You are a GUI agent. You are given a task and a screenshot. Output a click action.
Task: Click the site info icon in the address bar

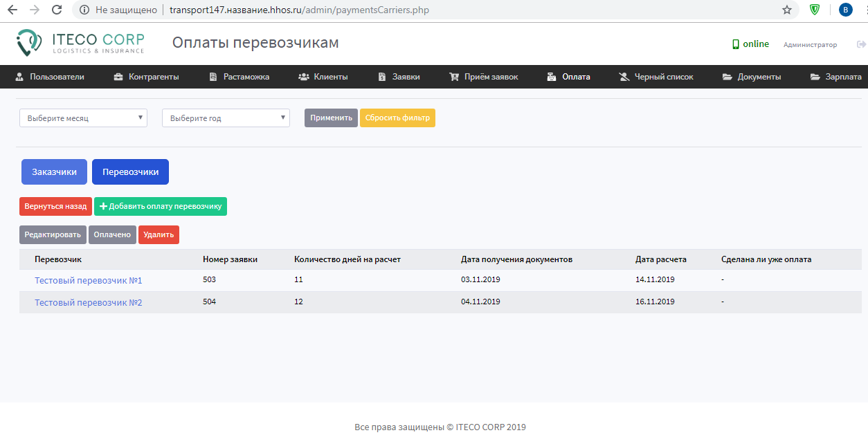click(84, 10)
